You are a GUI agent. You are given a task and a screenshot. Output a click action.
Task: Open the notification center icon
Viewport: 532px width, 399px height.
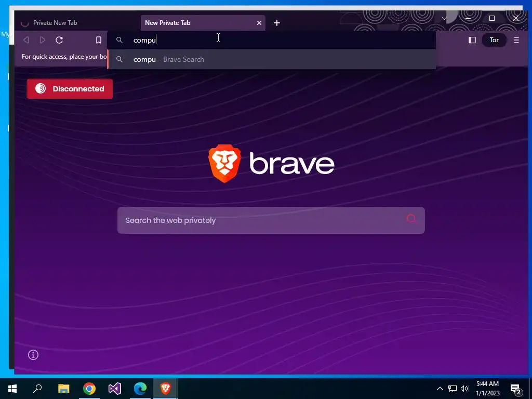coord(516,389)
